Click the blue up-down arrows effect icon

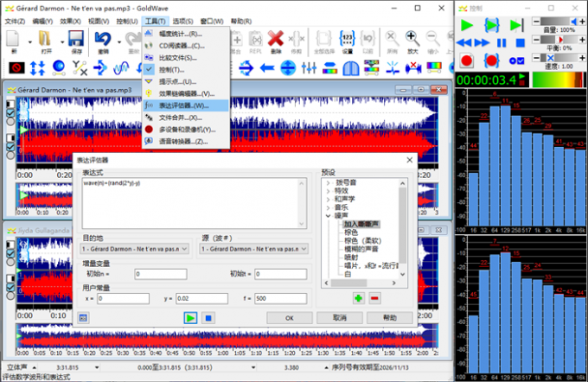(37, 68)
